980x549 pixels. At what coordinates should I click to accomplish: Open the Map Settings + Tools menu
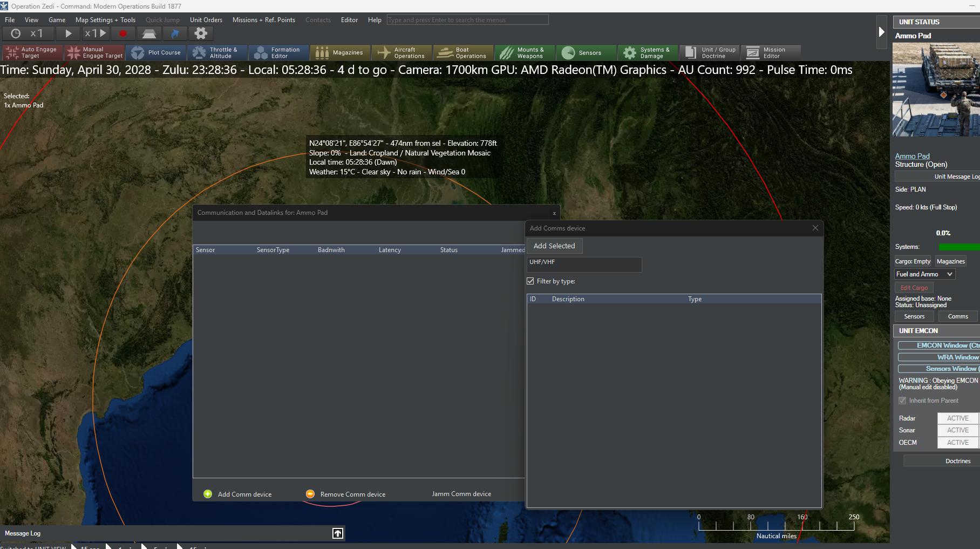tap(106, 20)
